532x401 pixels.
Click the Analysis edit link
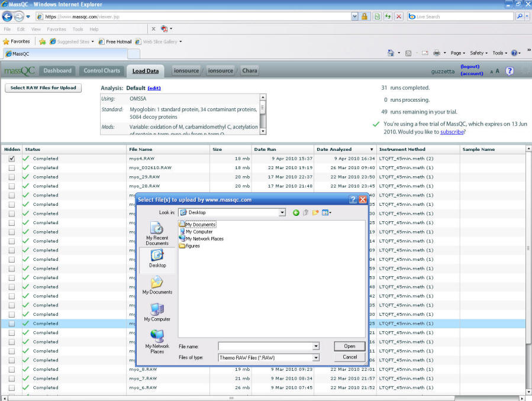[x=154, y=88]
